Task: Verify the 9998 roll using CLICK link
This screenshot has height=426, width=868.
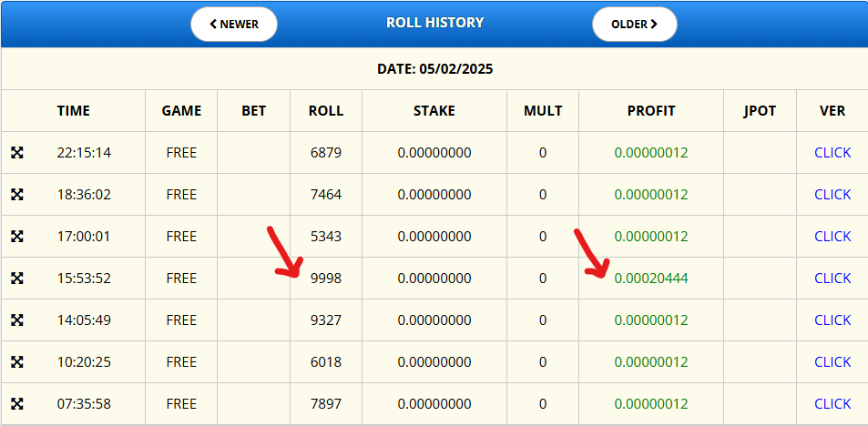Action: pyautogui.click(x=832, y=279)
